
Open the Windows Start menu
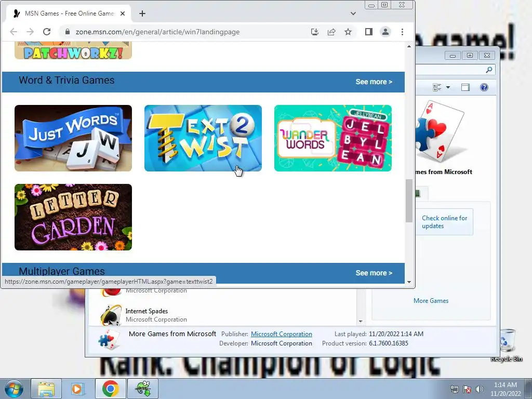click(x=14, y=389)
